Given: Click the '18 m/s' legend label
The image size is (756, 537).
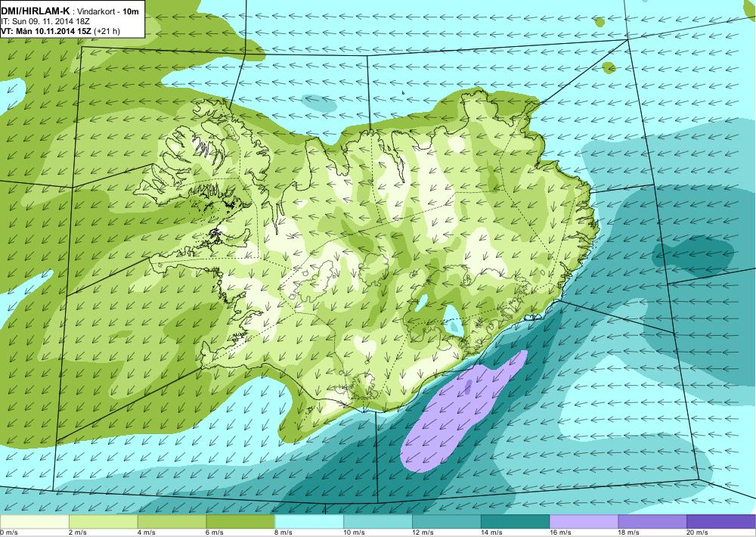Looking at the screenshot, I should [x=627, y=532].
